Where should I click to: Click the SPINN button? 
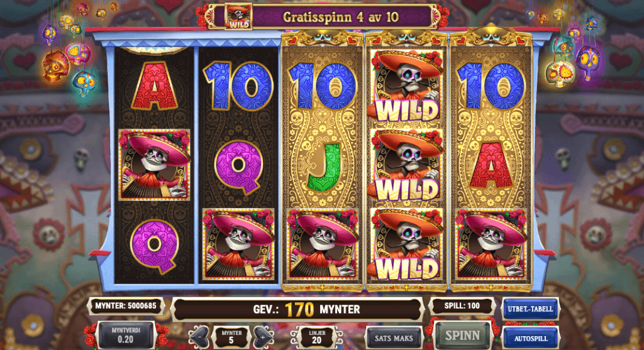(462, 336)
